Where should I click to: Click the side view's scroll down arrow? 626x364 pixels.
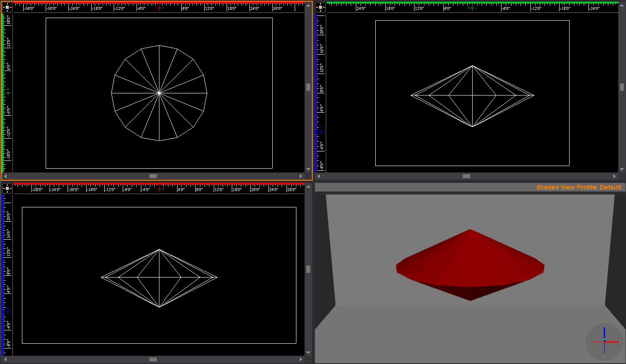coord(622,169)
